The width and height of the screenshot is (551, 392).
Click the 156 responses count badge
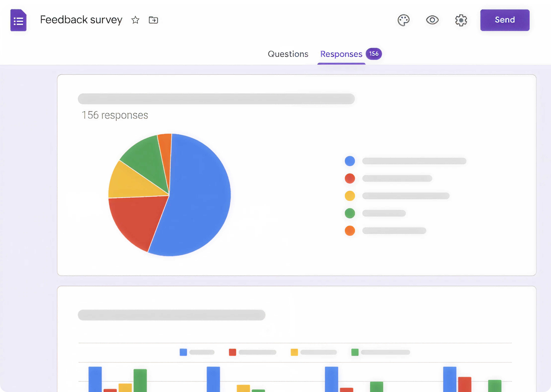pos(374,54)
